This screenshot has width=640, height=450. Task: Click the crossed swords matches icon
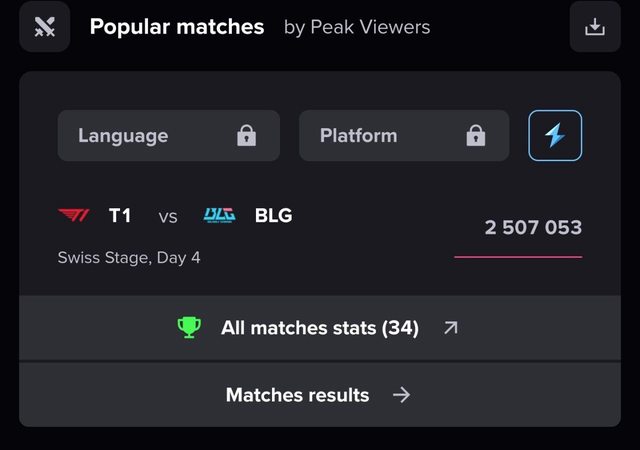pos(44,27)
